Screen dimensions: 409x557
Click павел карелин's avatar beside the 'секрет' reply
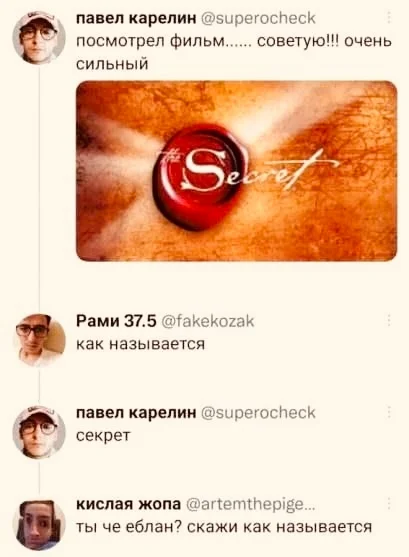click(39, 432)
